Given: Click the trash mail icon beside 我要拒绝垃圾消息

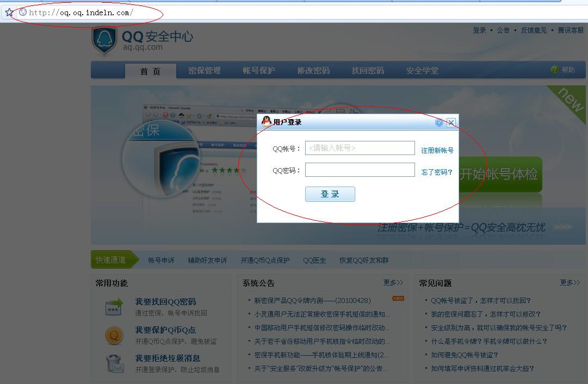Looking at the screenshot, I should point(115,364).
